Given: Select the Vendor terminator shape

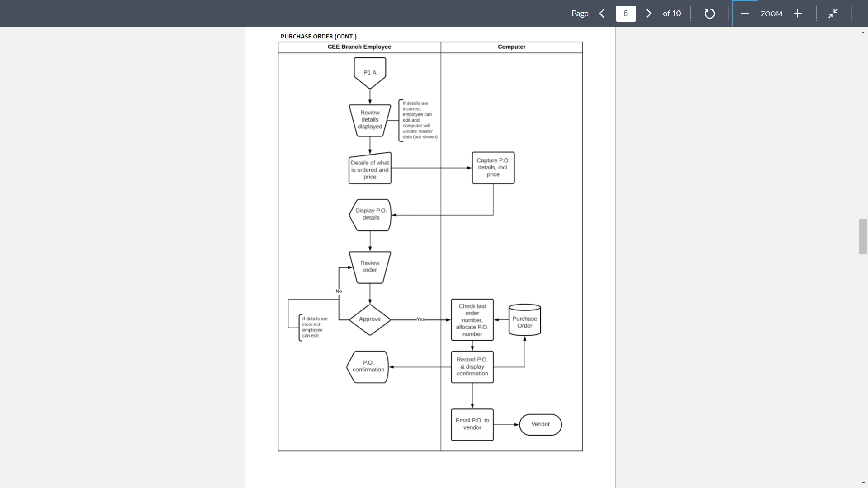Looking at the screenshot, I should click(540, 424).
